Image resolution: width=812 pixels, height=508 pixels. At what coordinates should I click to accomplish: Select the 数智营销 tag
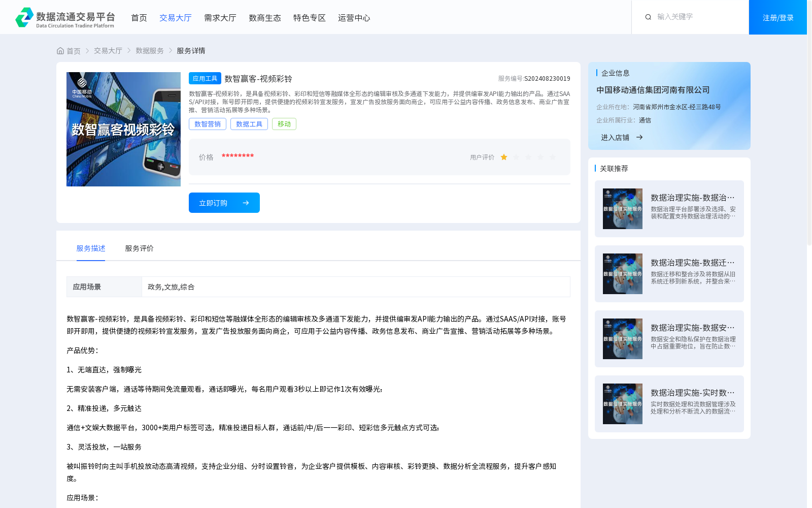coord(208,124)
